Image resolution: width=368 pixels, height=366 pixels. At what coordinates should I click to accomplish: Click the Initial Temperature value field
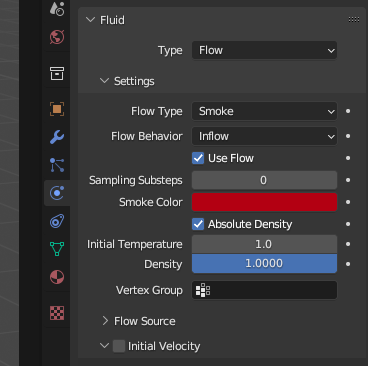(264, 244)
